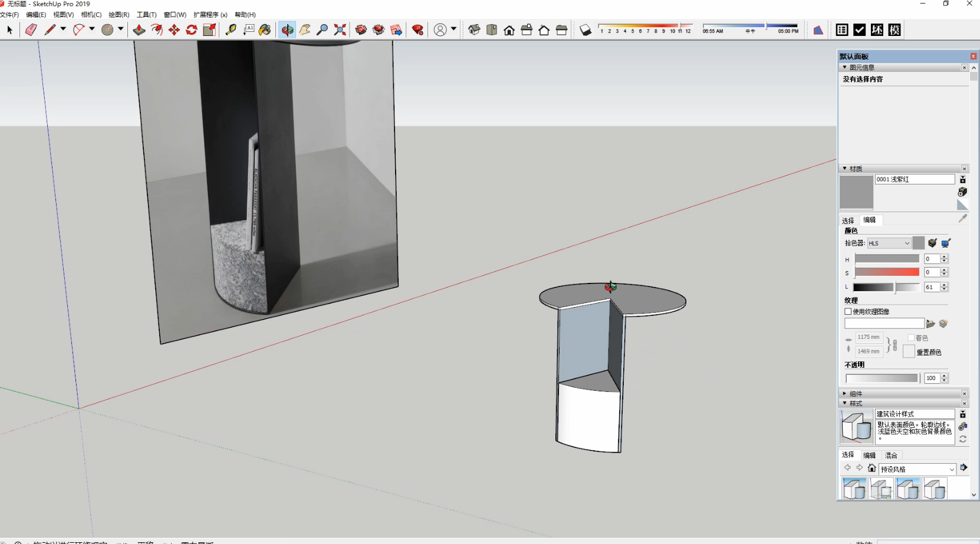
Task: Switch to Right view
Action: (x=527, y=29)
